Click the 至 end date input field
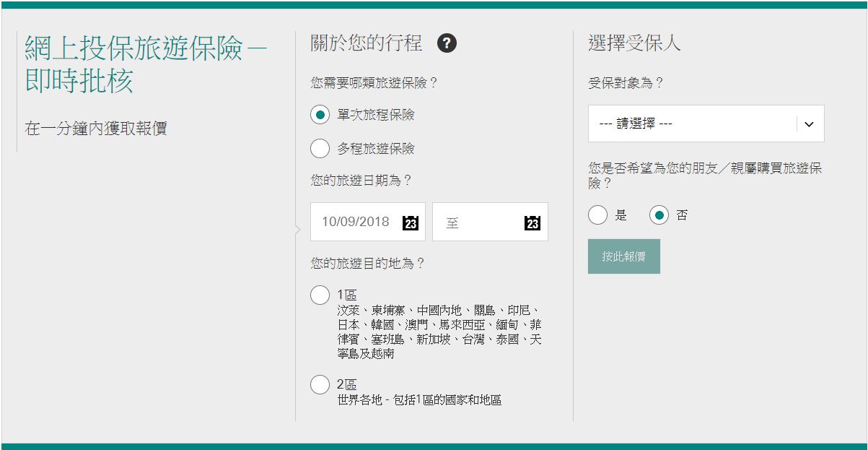 coord(476,222)
